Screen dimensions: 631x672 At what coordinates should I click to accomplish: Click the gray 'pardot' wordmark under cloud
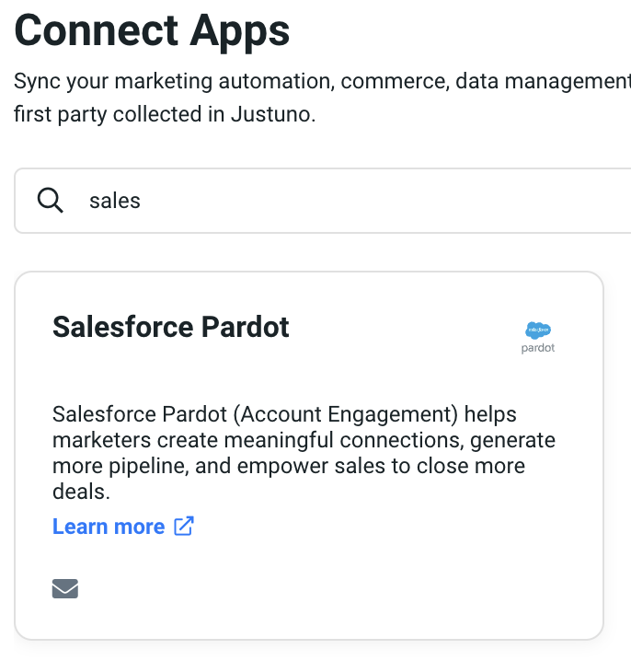(x=538, y=349)
